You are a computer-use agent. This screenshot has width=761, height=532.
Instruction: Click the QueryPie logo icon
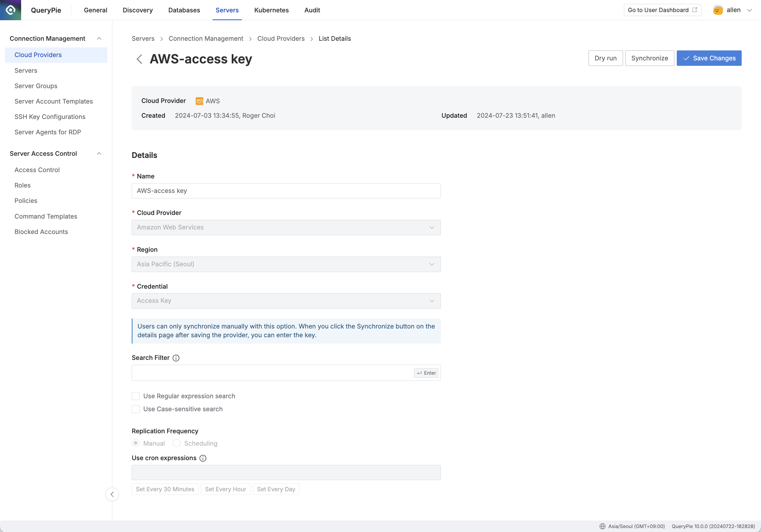pyautogui.click(x=11, y=10)
